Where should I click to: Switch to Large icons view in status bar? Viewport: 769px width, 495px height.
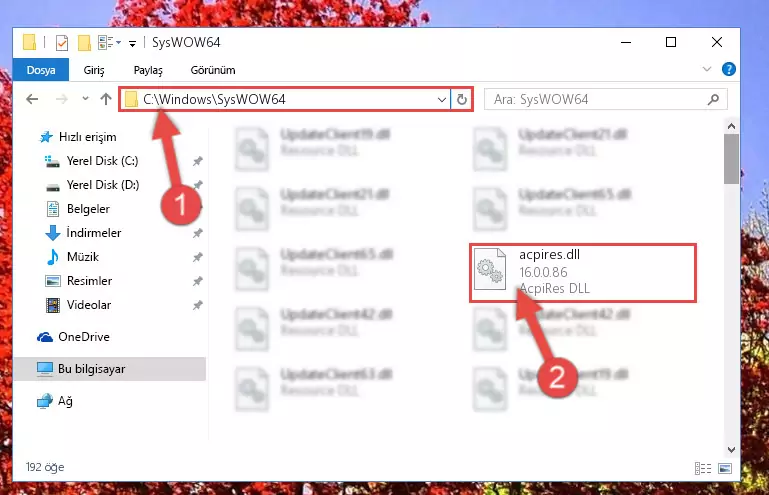725,469
